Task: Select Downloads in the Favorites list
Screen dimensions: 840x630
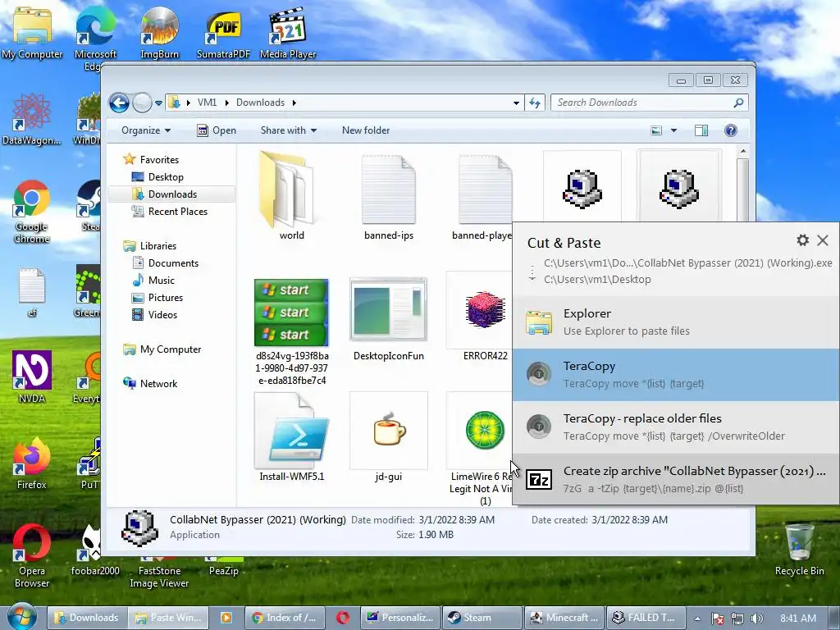Action: coord(172,194)
